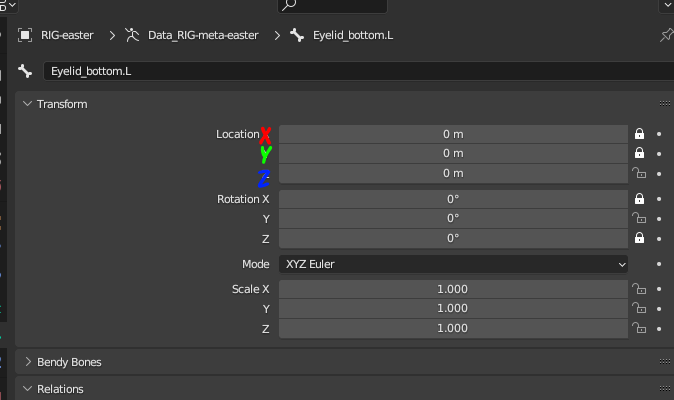This screenshot has height=400, width=674.
Task: Unlock Rotation X lock icon
Action: click(639, 199)
